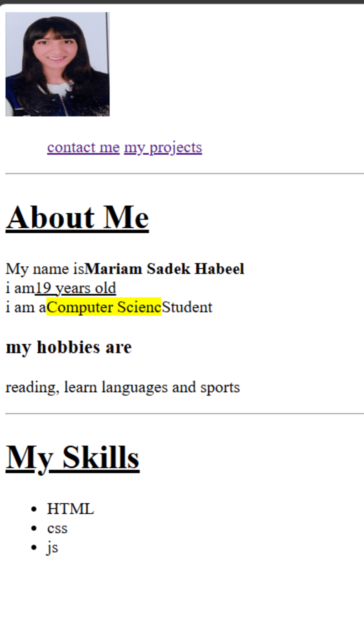This screenshot has height=621, width=364.
Task: Follow the "my projects" link
Action: 163,147
